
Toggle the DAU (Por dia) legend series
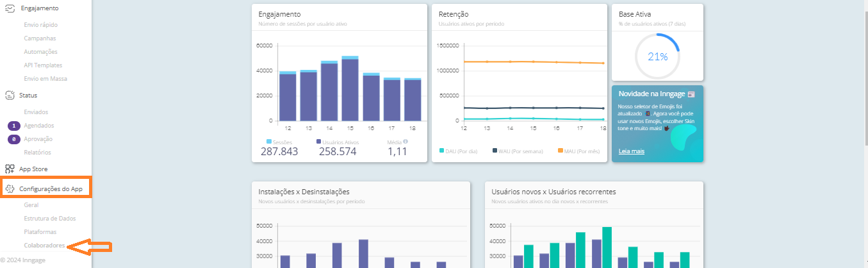click(458, 151)
